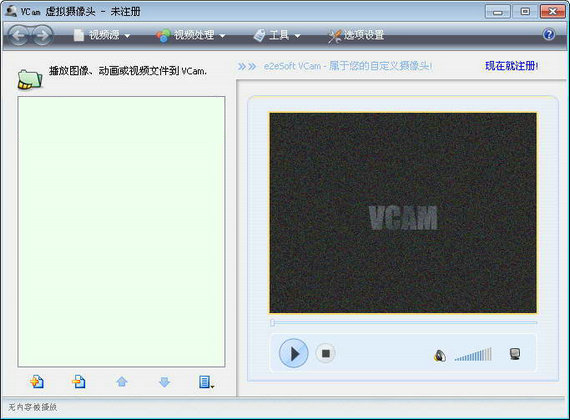Go back with the left arrow button
This screenshot has height=420, width=570.
pyautogui.click(x=18, y=35)
